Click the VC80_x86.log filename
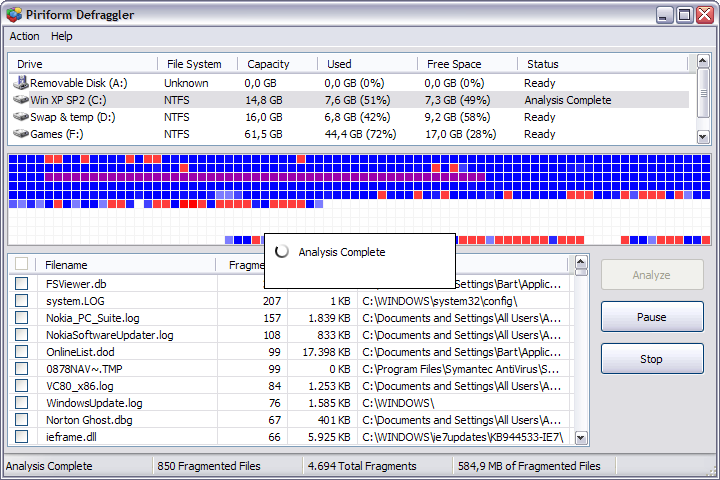This screenshot has height=480, width=720. pos(80,386)
